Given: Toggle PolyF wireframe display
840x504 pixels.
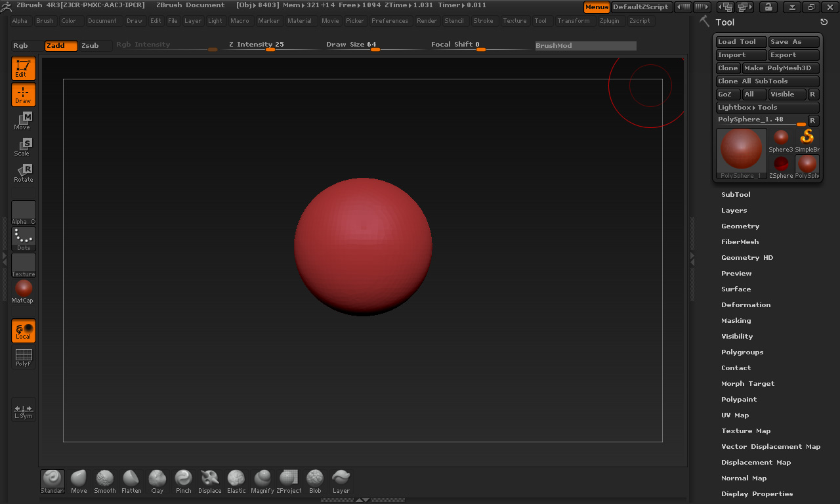Looking at the screenshot, I should tap(24, 358).
